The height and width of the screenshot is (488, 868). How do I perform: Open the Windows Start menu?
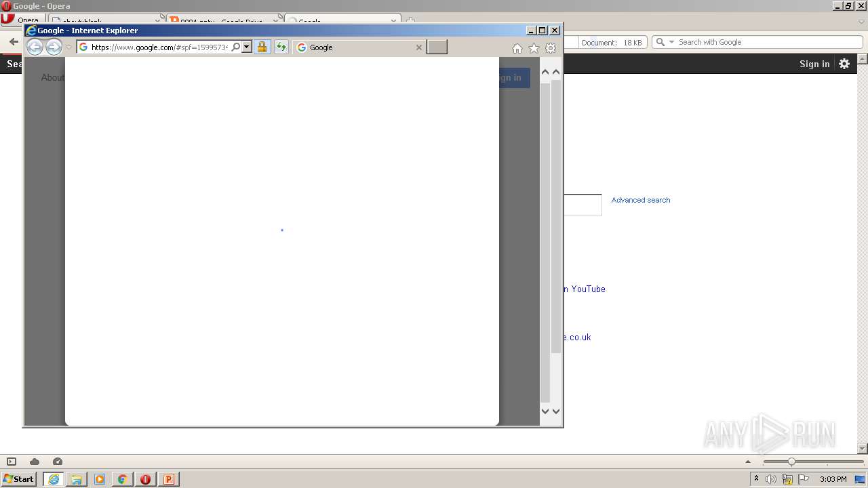tap(19, 479)
